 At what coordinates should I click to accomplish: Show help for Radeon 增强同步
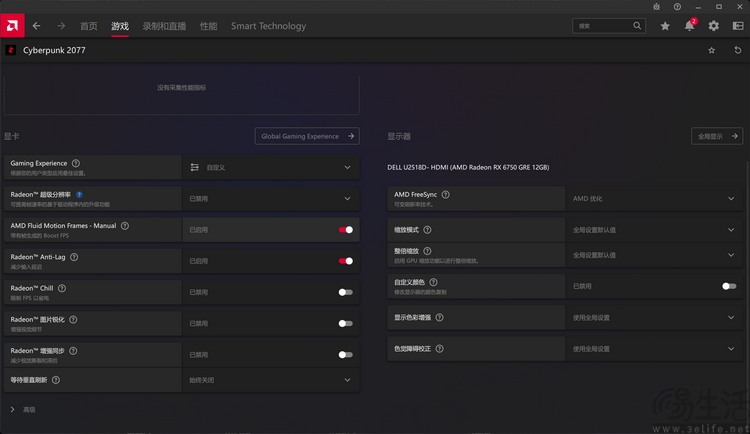73,351
